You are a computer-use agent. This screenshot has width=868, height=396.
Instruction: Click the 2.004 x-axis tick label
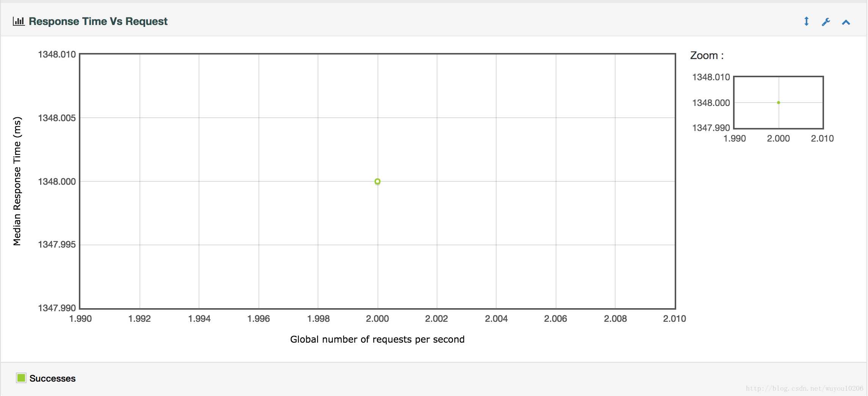497,319
